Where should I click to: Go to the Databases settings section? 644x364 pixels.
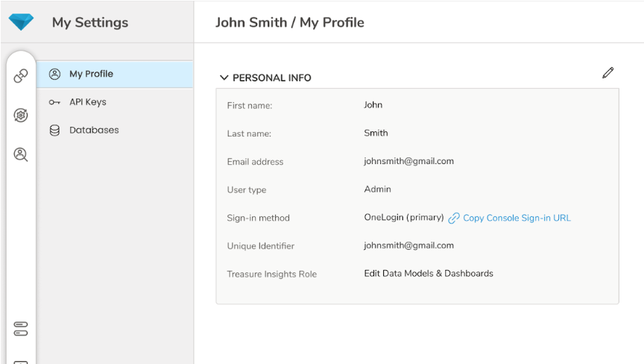[94, 130]
